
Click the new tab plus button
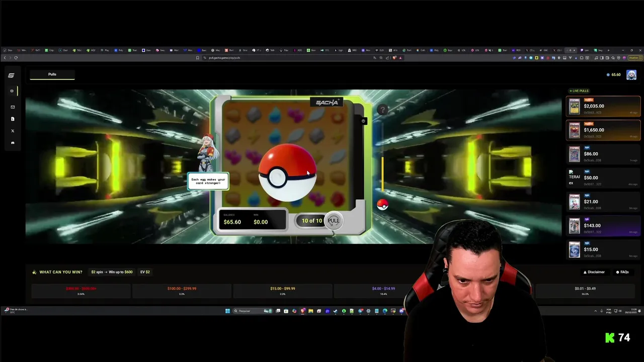[x=608, y=50]
